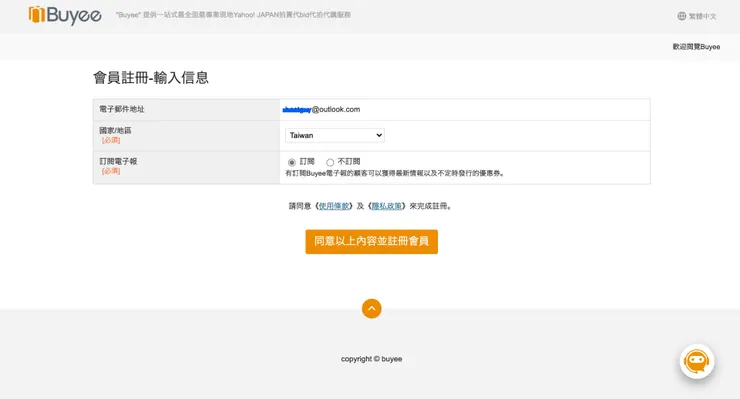The image size is (740, 399).
Task: Open the 使用條款 terms link
Action: coord(334,206)
